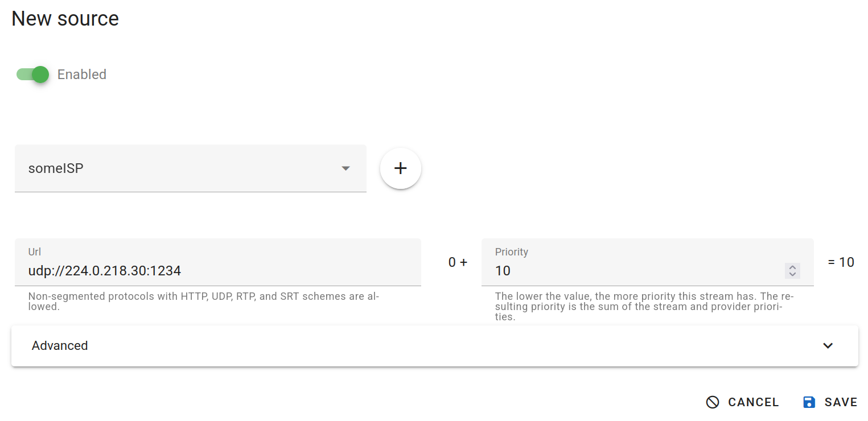Decrease Priority with the down stepper arrow
The width and height of the screenshot is (868, 421).
[792, 274]
